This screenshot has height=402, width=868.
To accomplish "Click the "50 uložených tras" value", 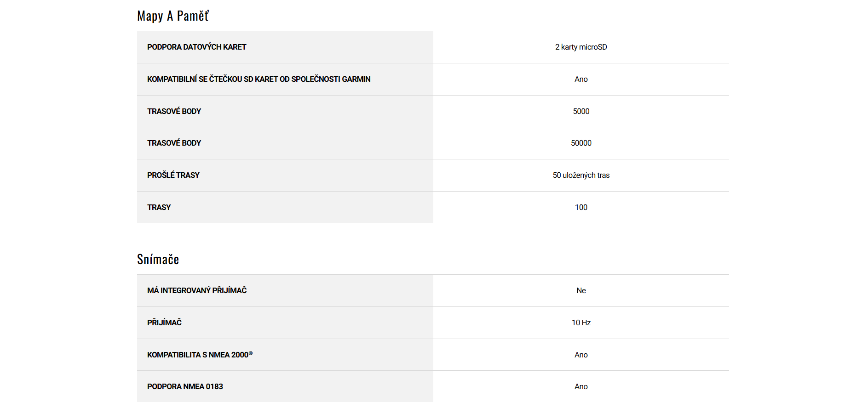I will (x=581, y=175).
